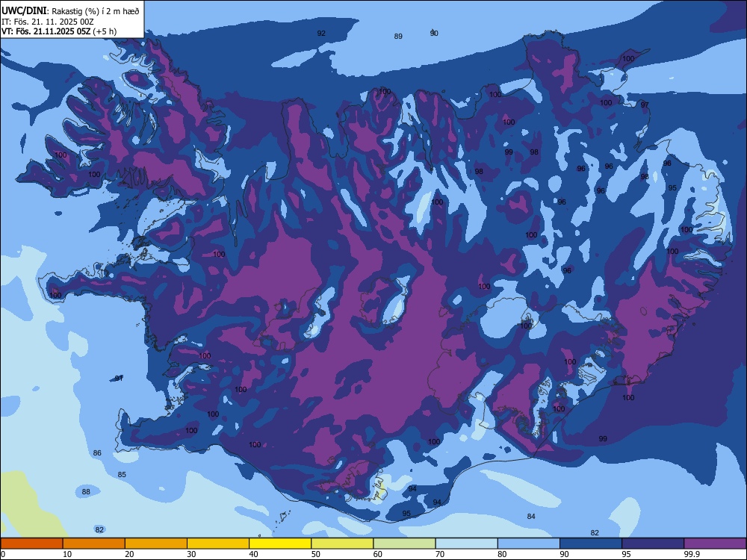Click the '97' humidity value on the map

pyautogui.click(x=645, y=105)
